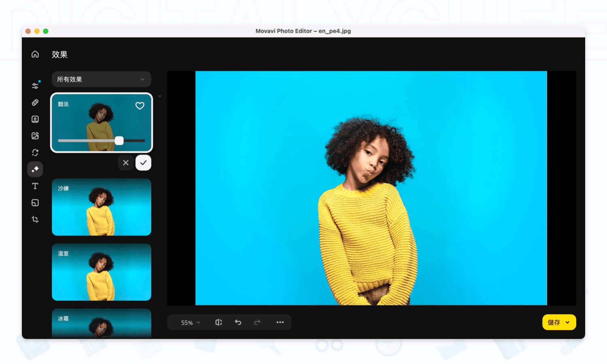Open the more options menu
This screenshot has height=364, width=607.
280,322
